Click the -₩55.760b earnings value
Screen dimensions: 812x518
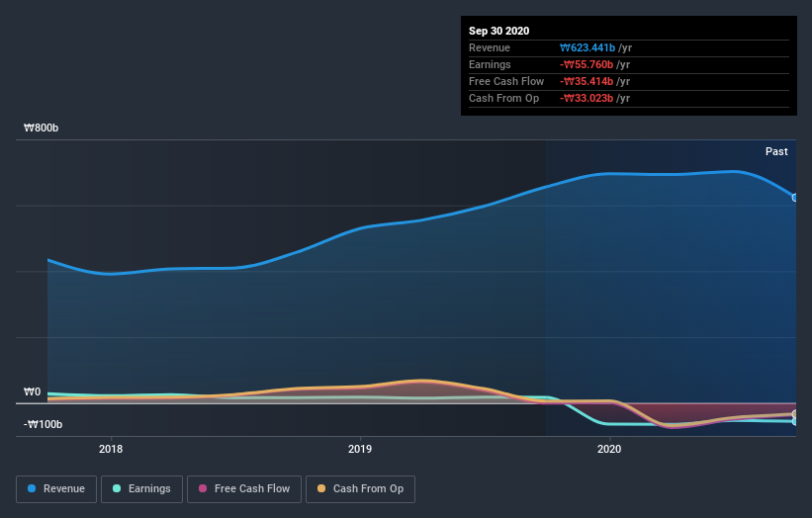[x=586, y=64]
